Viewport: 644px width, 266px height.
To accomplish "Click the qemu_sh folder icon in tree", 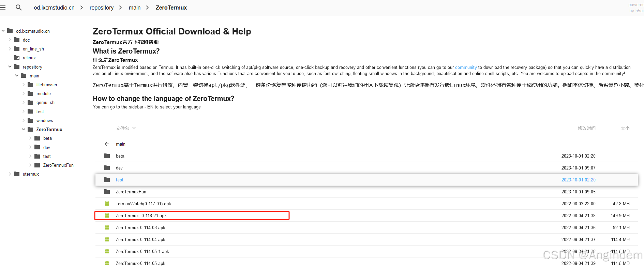I will pyautogui.click(x=30, y=102).
